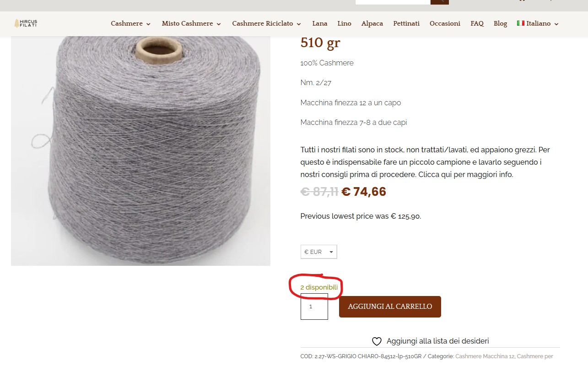
Task: Expand the Cashmere menu chevron
Action: [148, 24]
